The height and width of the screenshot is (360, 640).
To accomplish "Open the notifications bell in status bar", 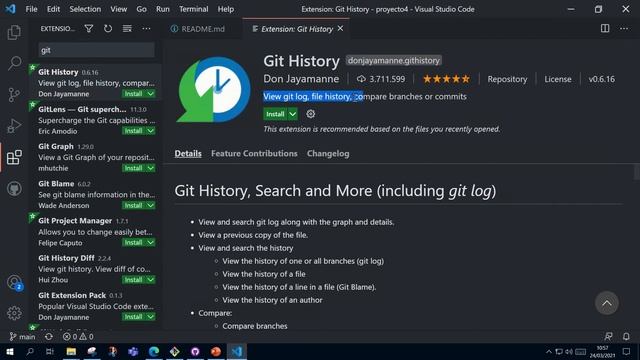I will coord(626,337).
